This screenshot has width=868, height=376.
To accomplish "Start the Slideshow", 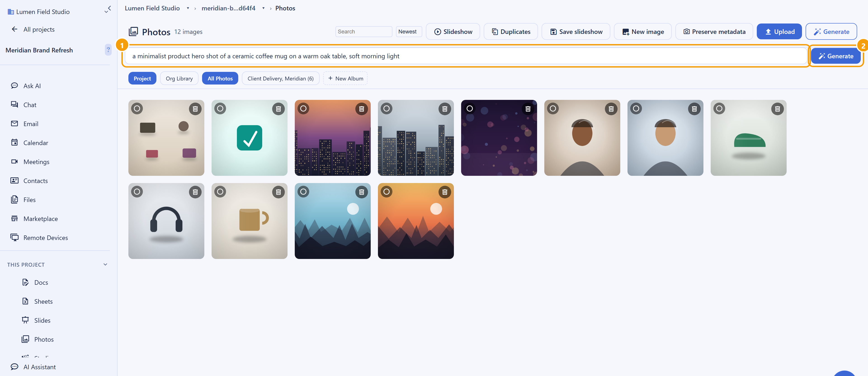I will (x=453, y=32).
